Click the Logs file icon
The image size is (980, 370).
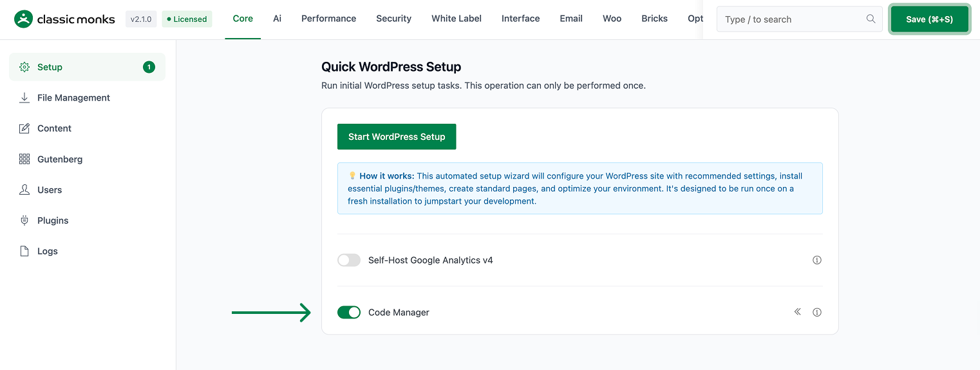click(24, 251)
